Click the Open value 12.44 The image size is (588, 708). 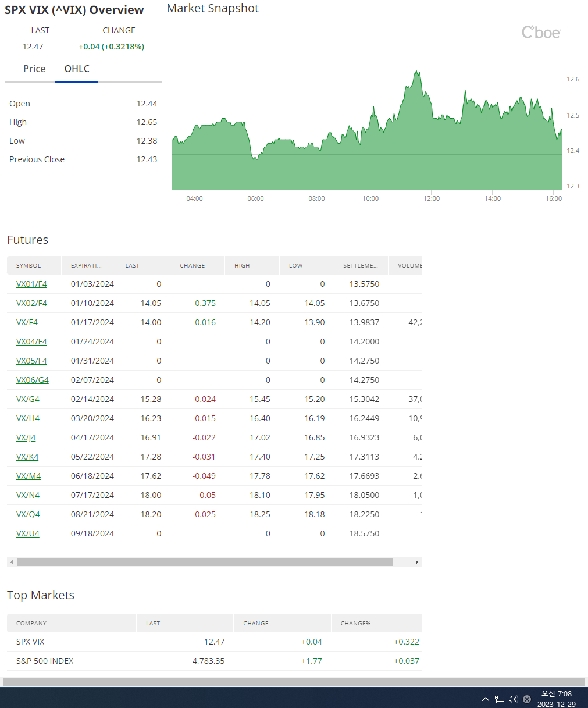(147, 104)
